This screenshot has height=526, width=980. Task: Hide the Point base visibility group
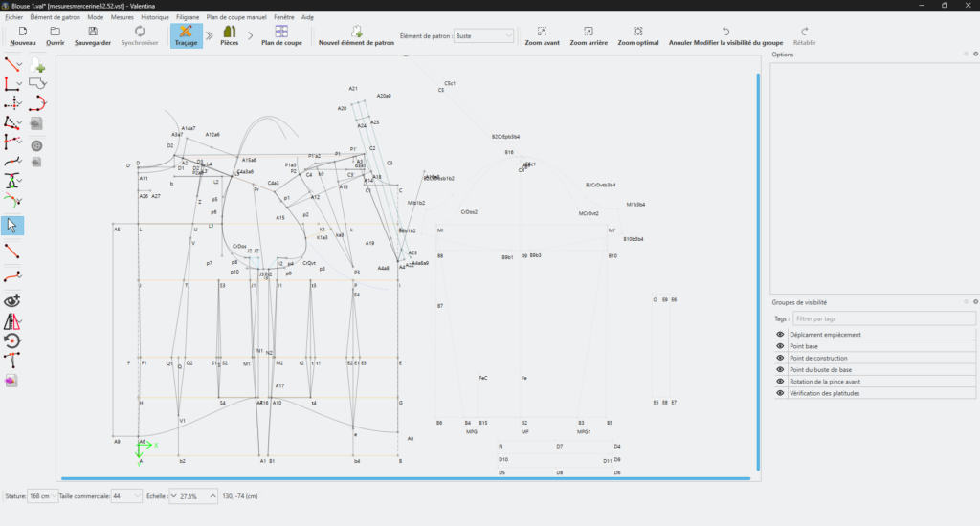[780, 346]
